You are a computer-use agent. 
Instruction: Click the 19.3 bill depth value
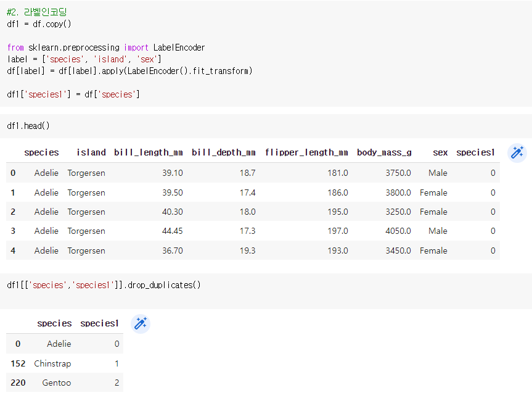247,251
